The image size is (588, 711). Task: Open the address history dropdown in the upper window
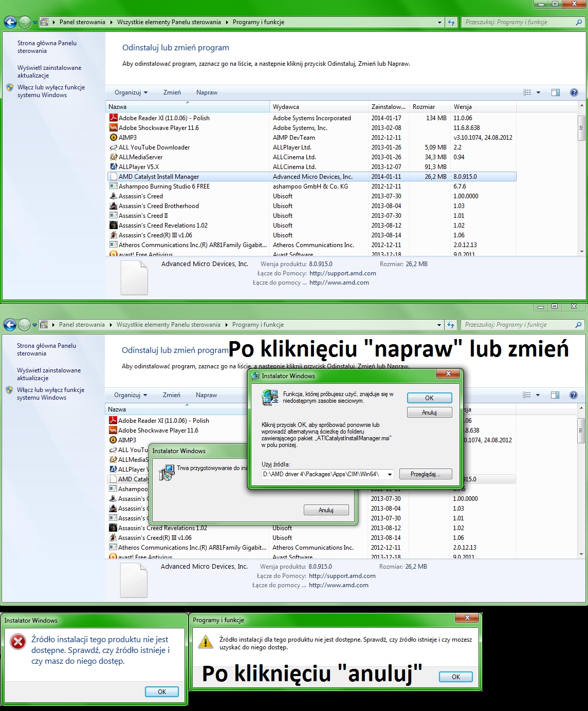click(439, 22)
